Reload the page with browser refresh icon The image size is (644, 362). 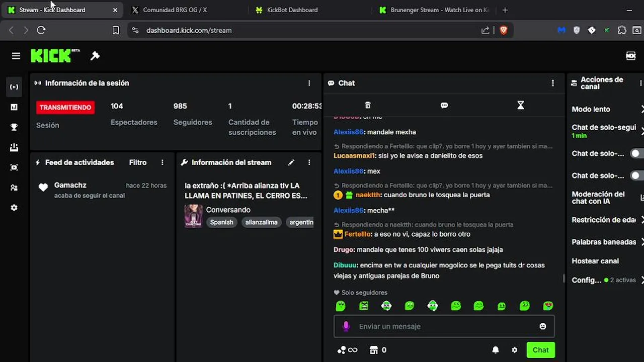[x=41, y=30]
